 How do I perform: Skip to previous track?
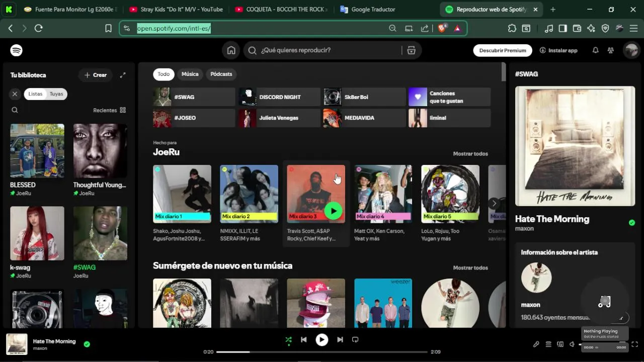pyautogui.click(x=304, y=340)
